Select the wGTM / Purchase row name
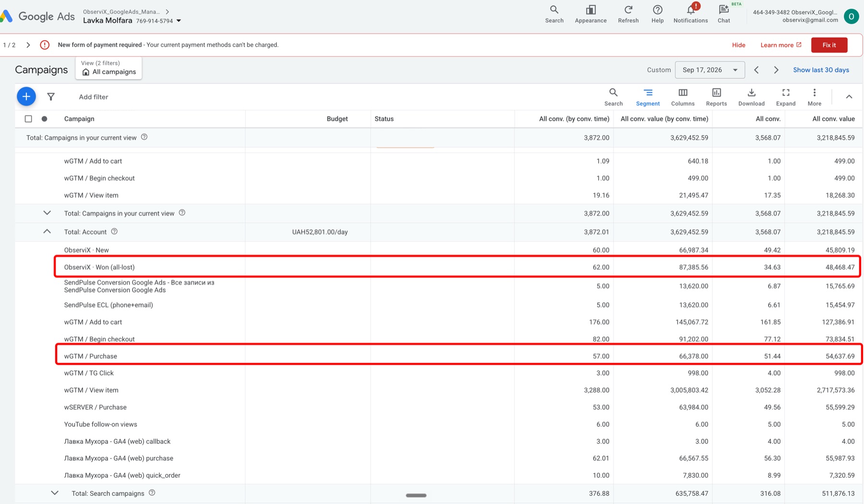864x504 pixels. click(91, 356)
